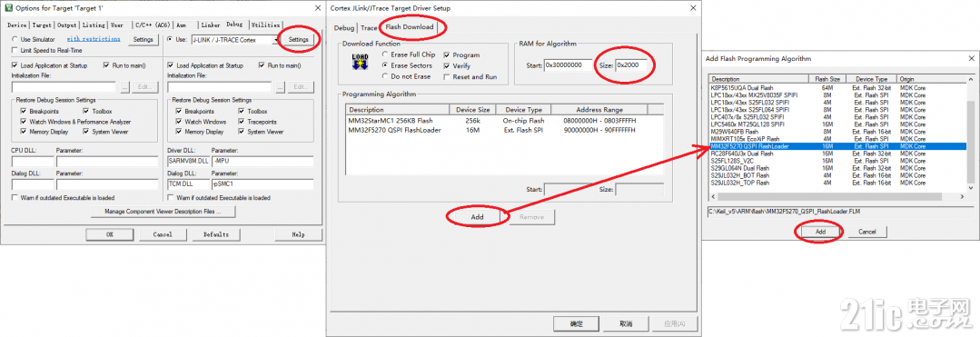Open the Trace tab in Driver Setup
This screenshot has height=337, width=980.
tap(369, 28)
